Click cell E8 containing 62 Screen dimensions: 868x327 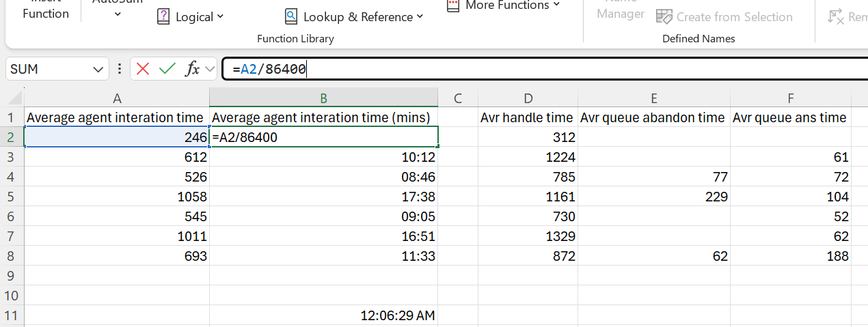653,256
